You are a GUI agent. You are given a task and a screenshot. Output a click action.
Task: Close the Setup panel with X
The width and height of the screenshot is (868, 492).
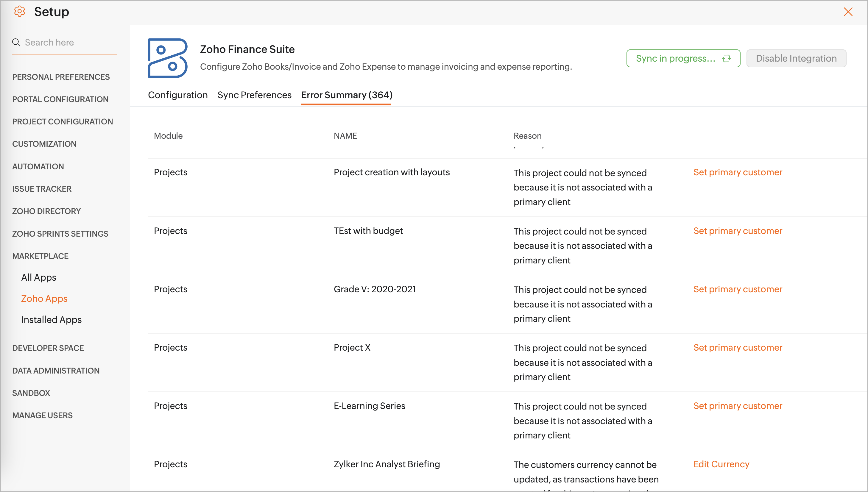click(848, 12)
